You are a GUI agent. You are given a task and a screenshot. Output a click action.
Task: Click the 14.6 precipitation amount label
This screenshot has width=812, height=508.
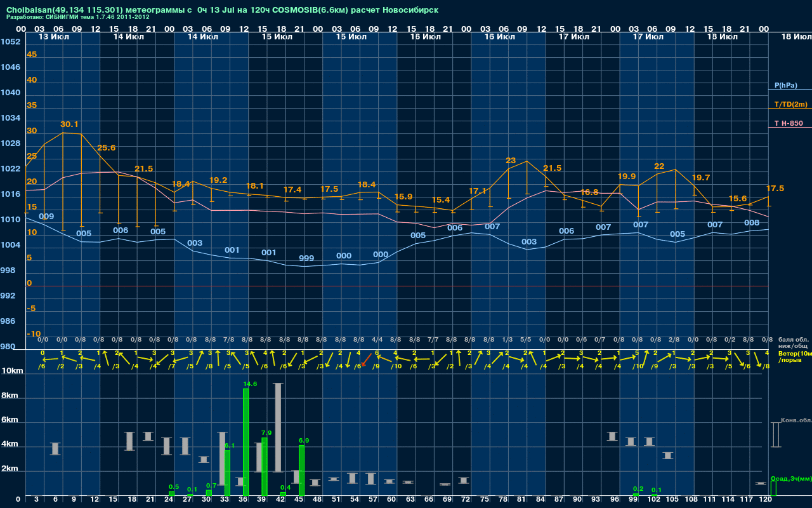(250, 384)
